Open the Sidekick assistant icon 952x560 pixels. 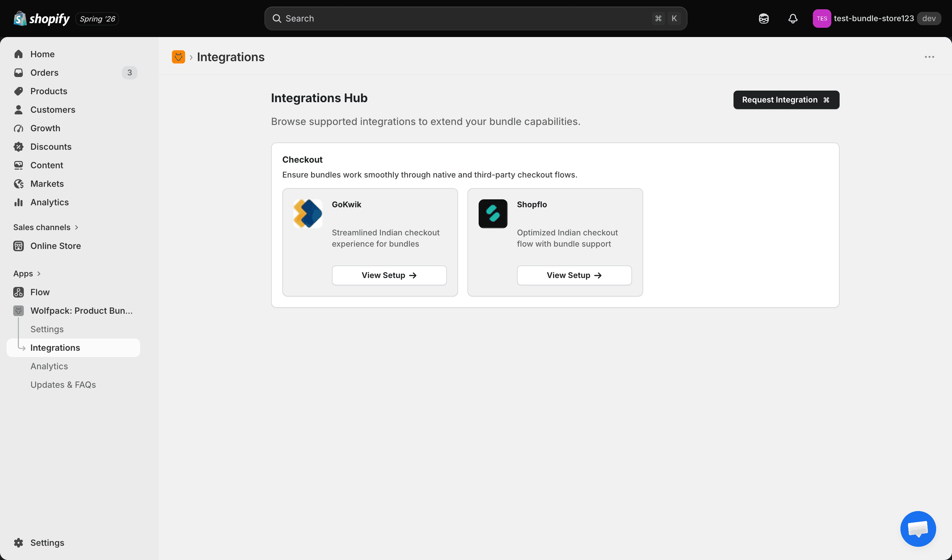(x=764, y=19)
